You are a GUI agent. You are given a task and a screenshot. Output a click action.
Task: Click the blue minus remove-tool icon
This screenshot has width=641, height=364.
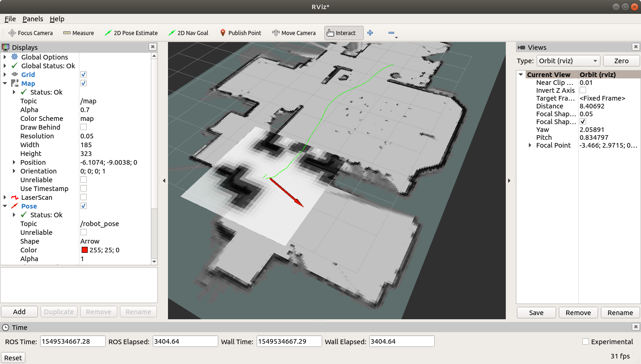(391, 33)
